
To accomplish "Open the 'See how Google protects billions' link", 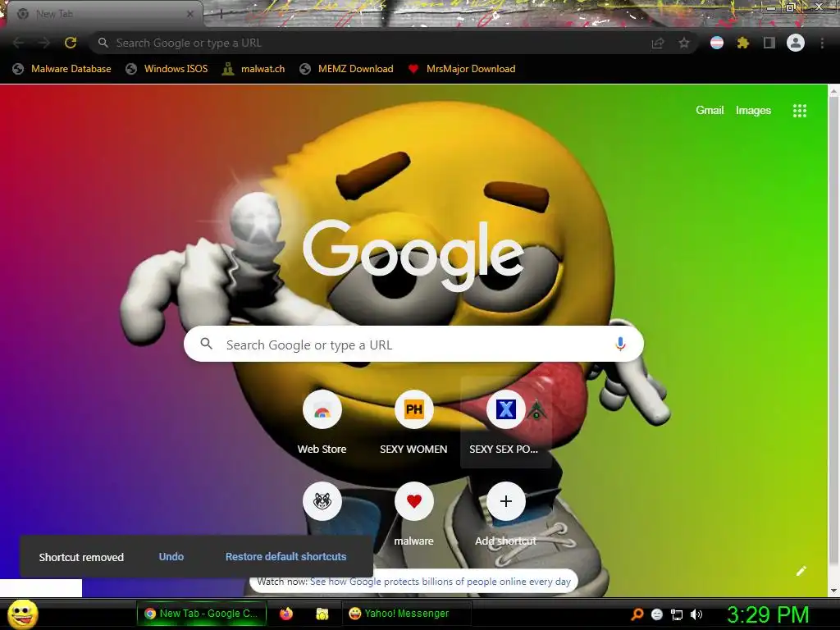I will click(x=441, y=582).
